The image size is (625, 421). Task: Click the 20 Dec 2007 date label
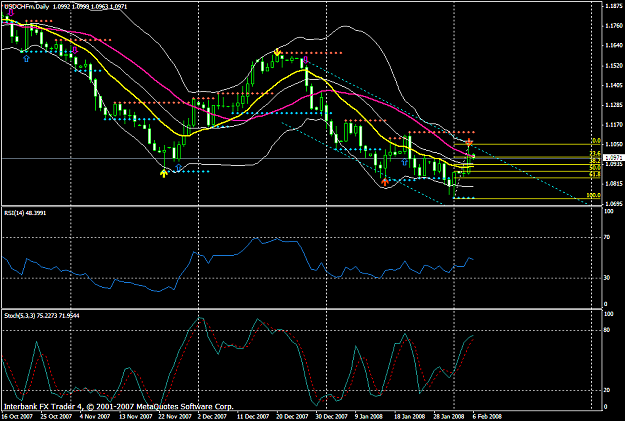292,417
